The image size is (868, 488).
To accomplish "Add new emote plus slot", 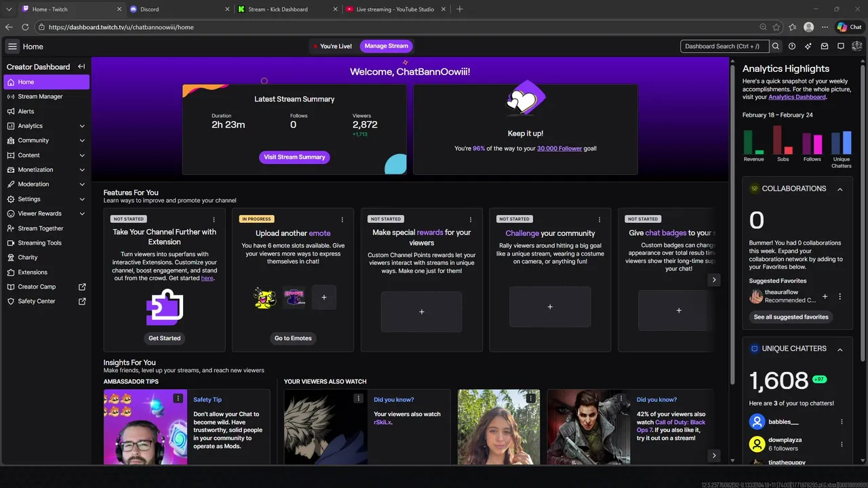I will [323, 297].
